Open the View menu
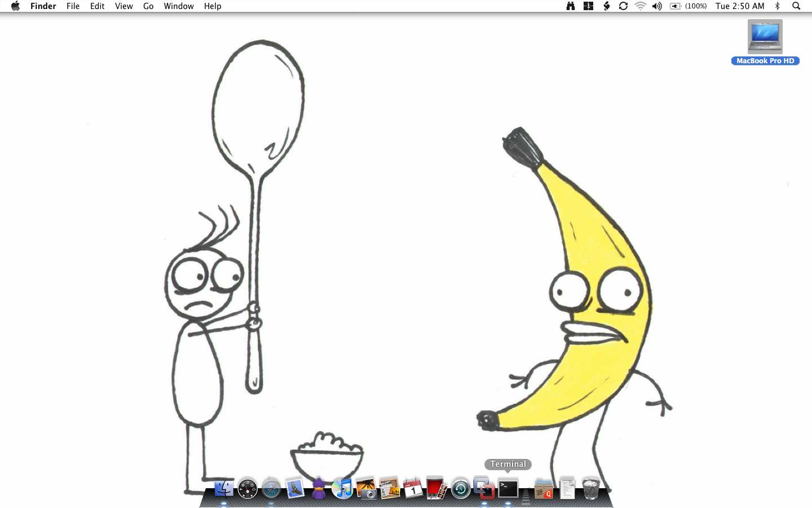 123,6
